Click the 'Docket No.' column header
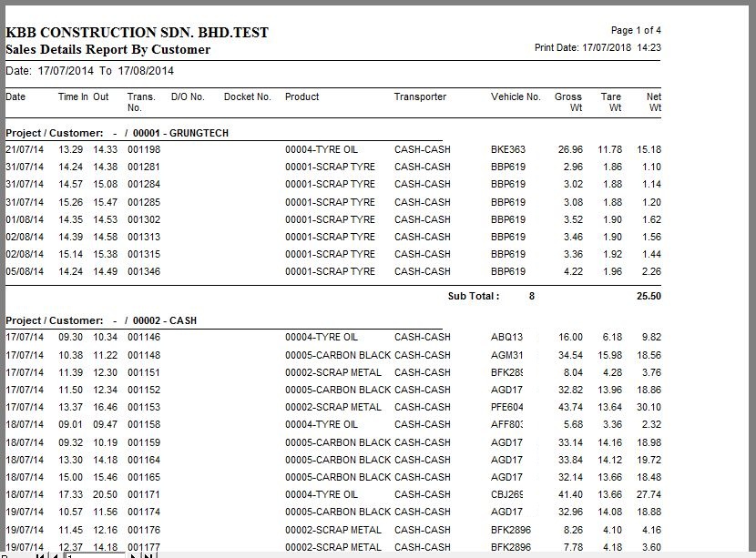The width and height of the screenshot is (756, 558). 248,96
